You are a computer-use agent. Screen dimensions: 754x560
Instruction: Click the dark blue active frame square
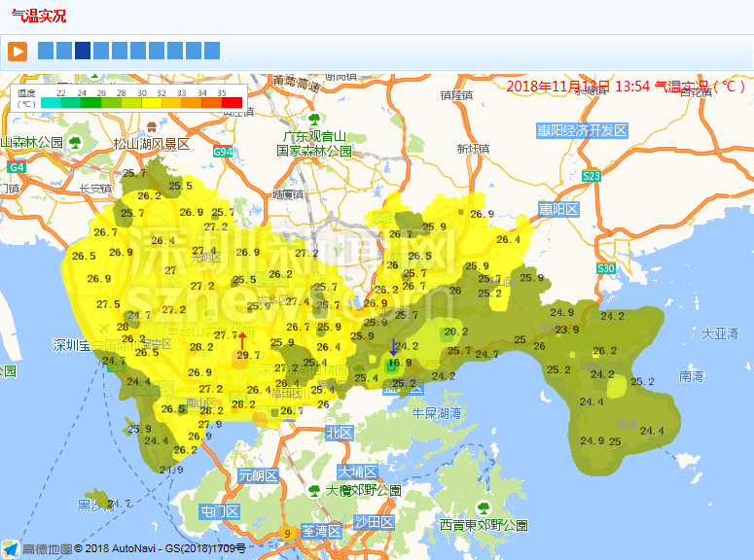(83, 51)
